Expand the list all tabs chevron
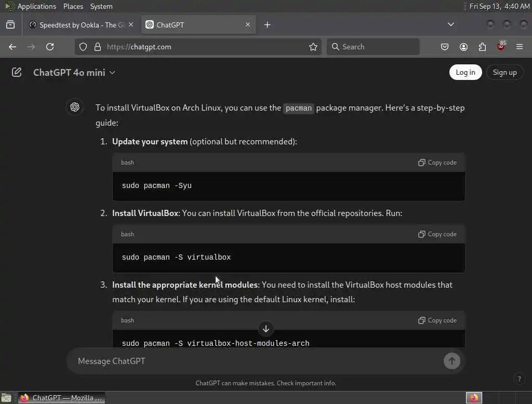The height and width of the screenshot is (404, 532). pyautogui.click(x=450, y=24)
